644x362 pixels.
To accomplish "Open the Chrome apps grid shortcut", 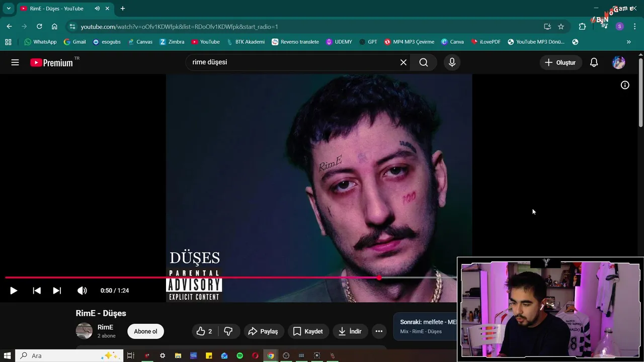I will click(8, 42).
